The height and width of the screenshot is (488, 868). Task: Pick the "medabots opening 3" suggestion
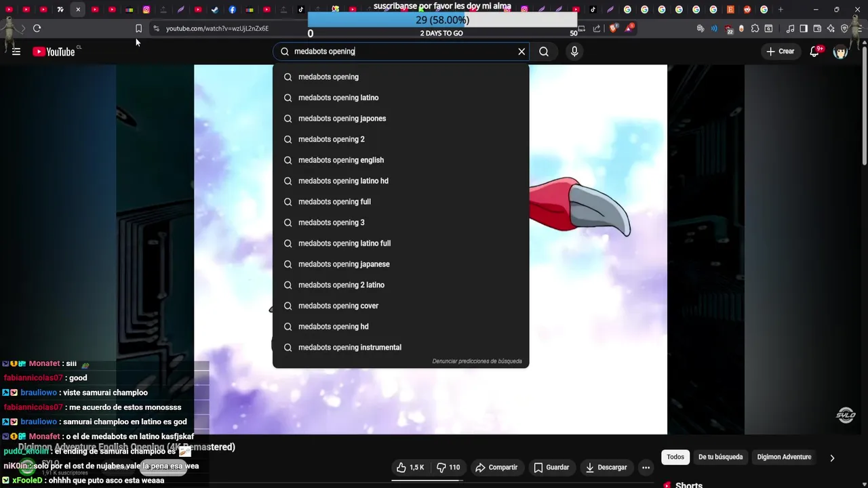[401, 222]
